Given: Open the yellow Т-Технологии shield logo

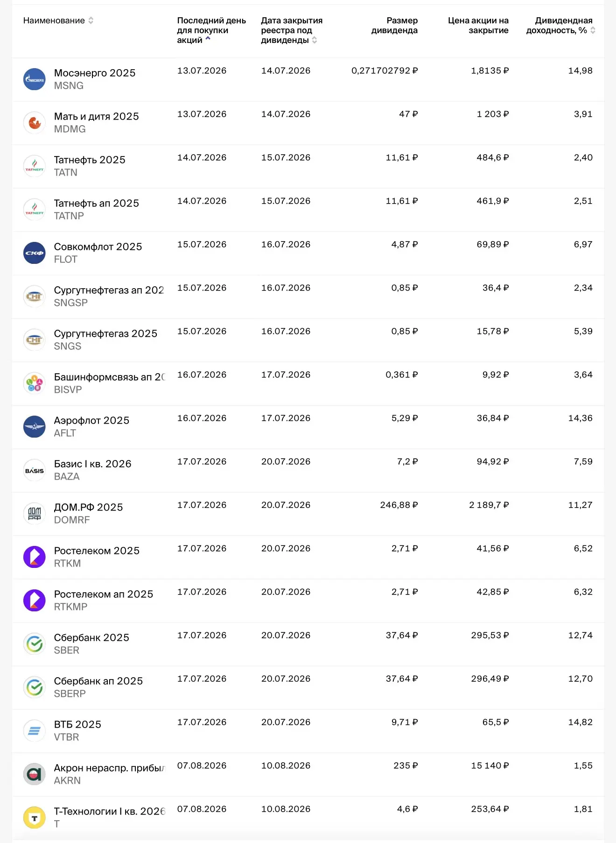Looking at the screenshot, I should coord(35,818).
